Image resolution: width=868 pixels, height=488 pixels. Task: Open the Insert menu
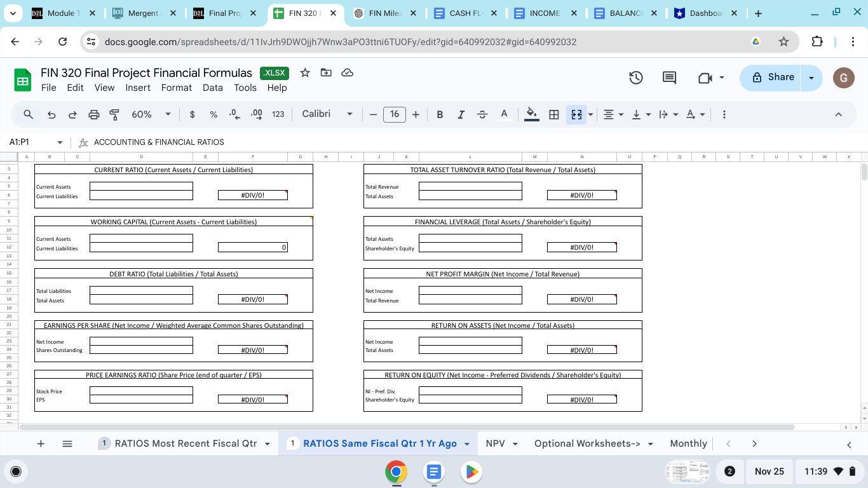pyautogui.click(x=138, y=88)
